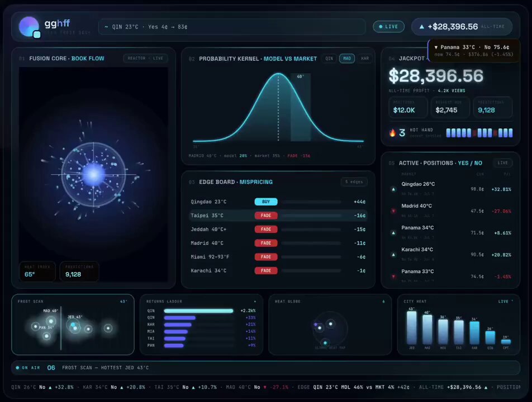Click the 5 edges badge
This screenshot has width=532, height=402.
354,182
